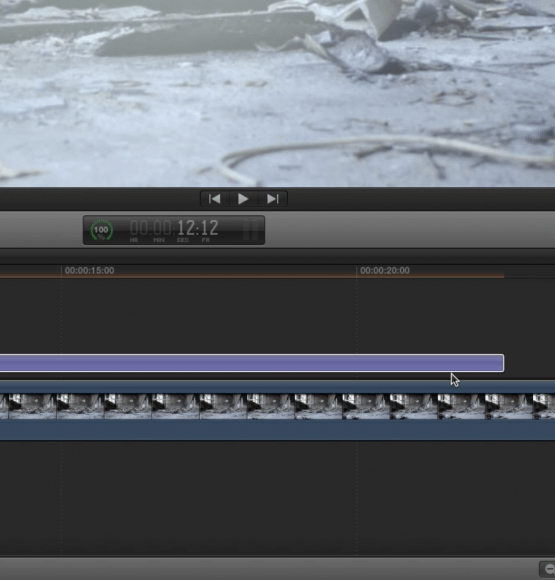555x580 pixels.
Task: Click the right edge of the purple clip
Action: 503,363
